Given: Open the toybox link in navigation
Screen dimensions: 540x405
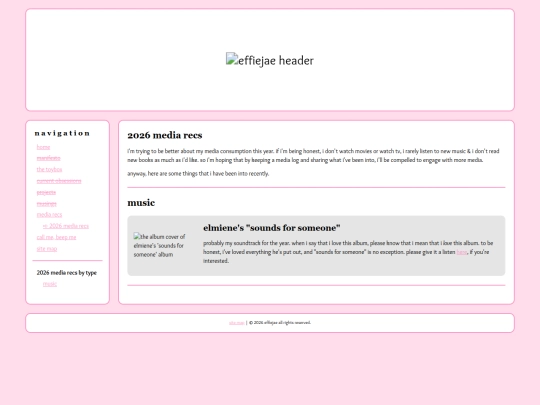Looking at the screenshot, I should (x=49, y=169).
